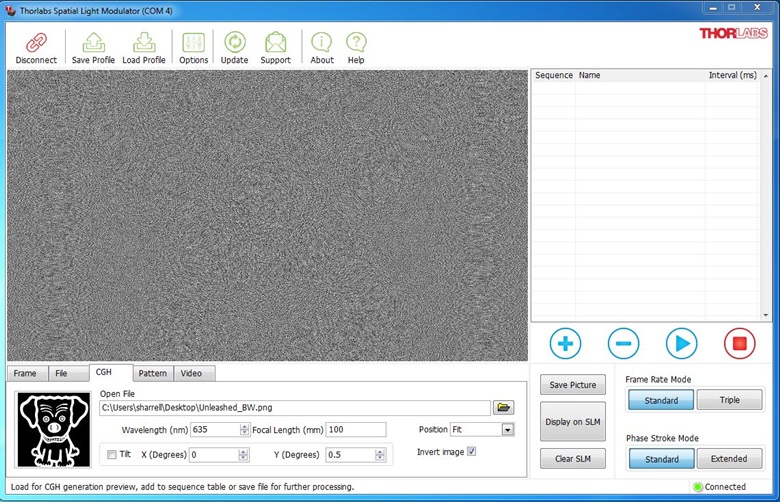Click the Y (Degrees) input field
Image resolution: width=780 pixels, height=502 pixels.
click(x=351, y=455)
